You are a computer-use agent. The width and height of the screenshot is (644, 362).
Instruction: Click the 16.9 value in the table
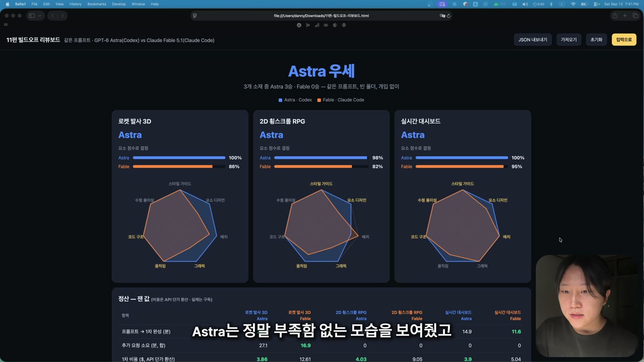[x=305, y=345]
